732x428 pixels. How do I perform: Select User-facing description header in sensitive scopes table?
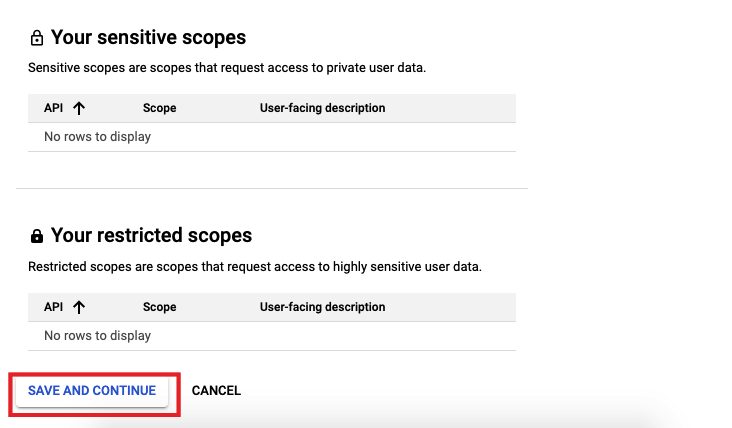pos(322,108)
